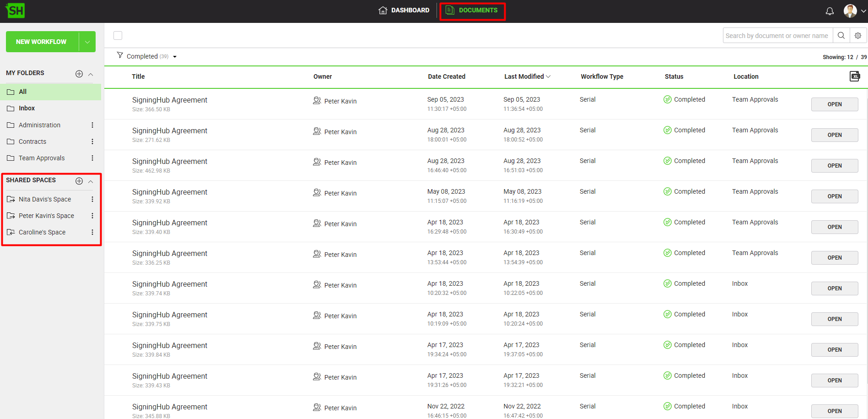Open the user profile menu
Image resolution: width=868 pixels, height=419 pixels.
pyautogui.click(x=854, y=11)
